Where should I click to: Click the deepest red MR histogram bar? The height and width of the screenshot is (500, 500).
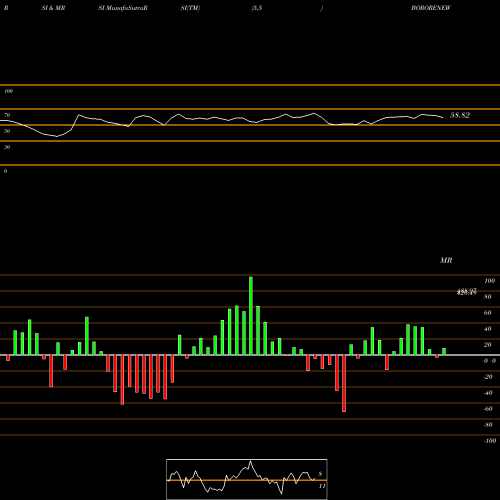(344, 383)
